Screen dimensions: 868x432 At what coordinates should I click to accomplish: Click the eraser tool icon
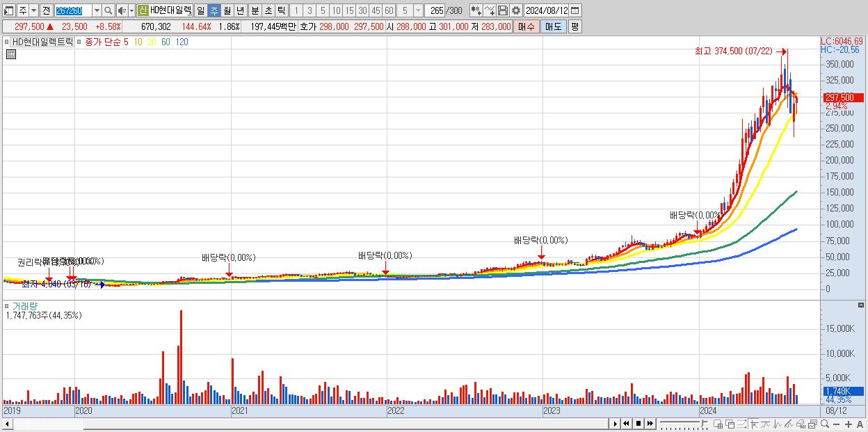tap(801, 424)
